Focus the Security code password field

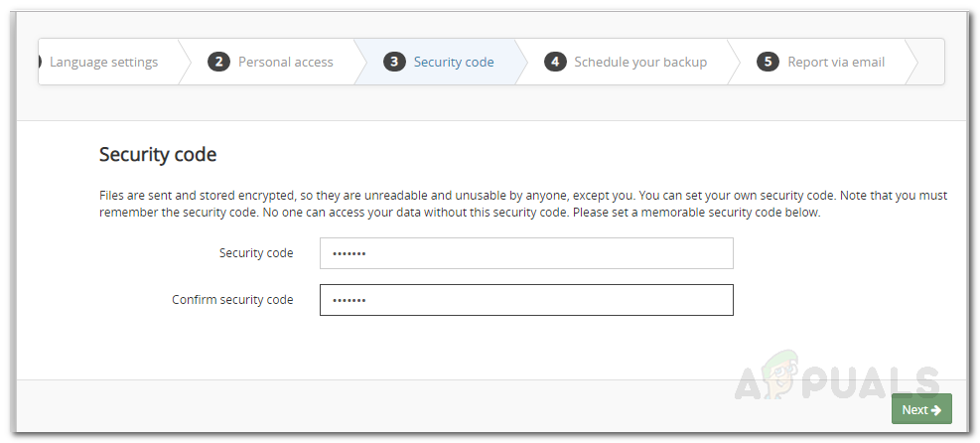click(x=526, y=253)
